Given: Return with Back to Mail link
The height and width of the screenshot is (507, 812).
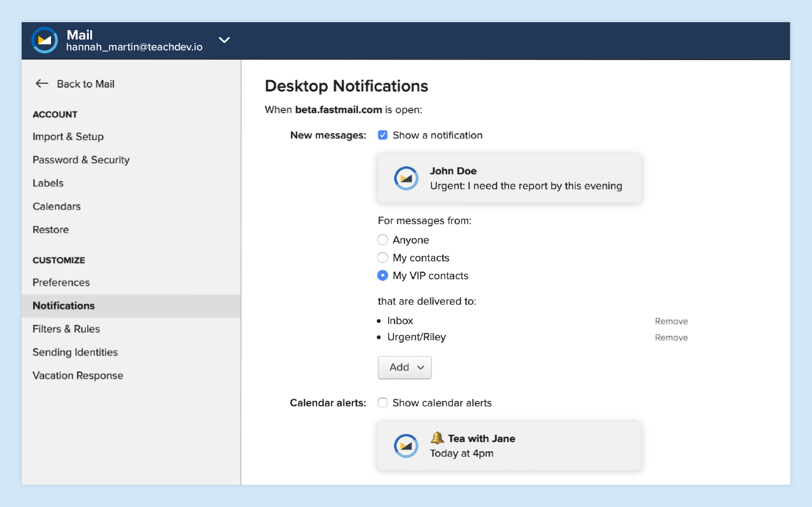Looking at the screenshot, I should pyautogui.click(x=86, y=84).
